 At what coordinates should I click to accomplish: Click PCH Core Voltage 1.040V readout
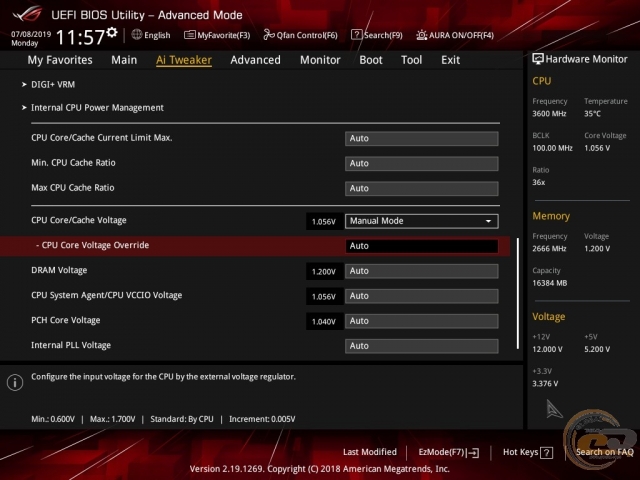click(324, 322)
